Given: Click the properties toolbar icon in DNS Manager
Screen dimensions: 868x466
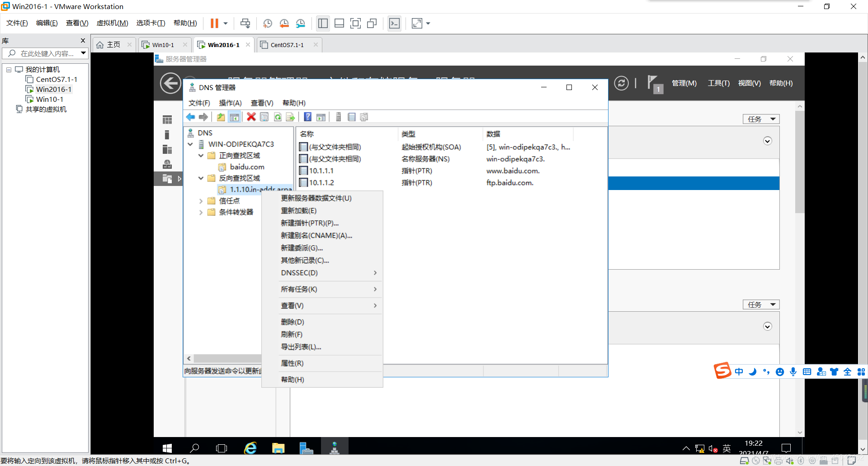Looking at the screenshot, I should (x=264, y=117).
